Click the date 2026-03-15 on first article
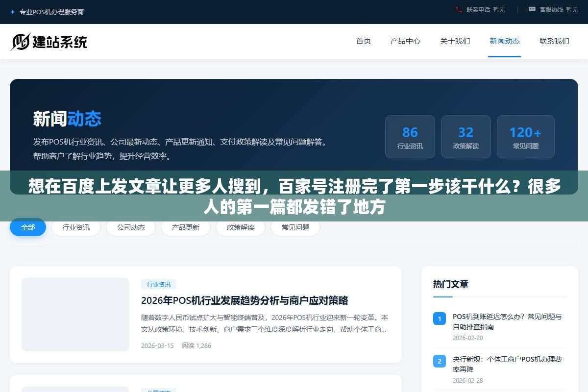The image size is (588, 392). click(x=157, y=345)
